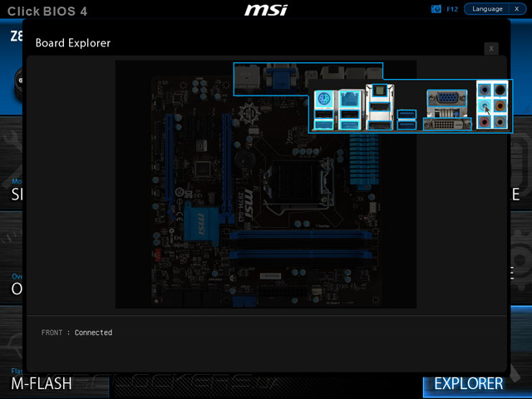Select the light-blue USB port at bottom of PS/2 stack
532x399 pixels.
pos(323,125)
